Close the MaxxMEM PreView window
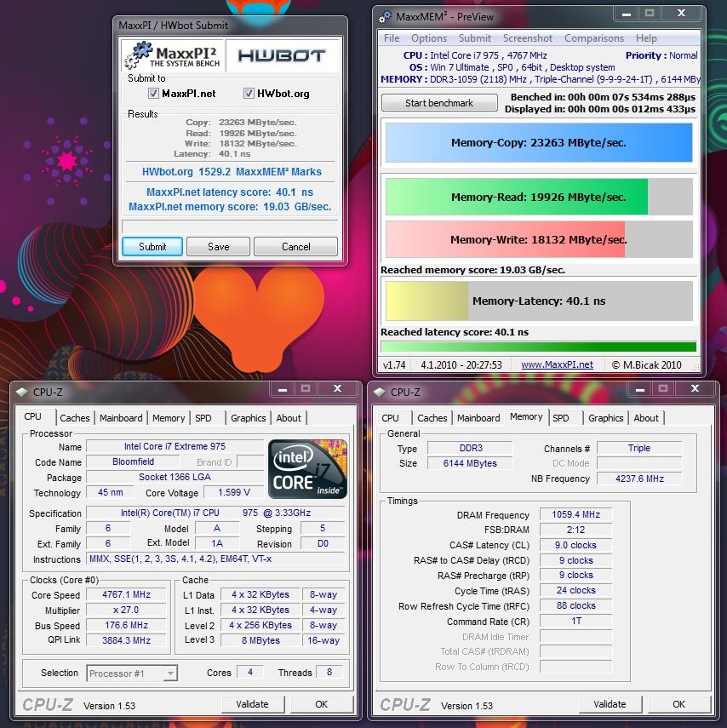Viewport: 727px width, 728px height. click(681, 14)
